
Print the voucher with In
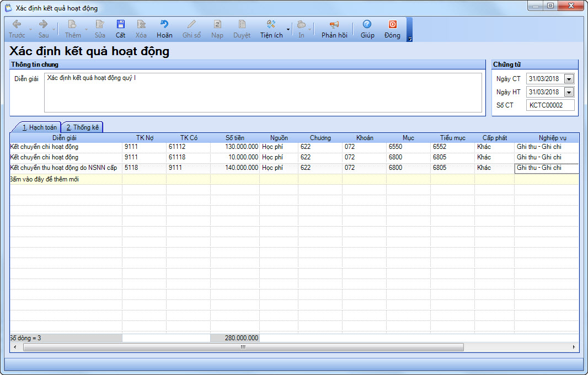click(301, 29)
